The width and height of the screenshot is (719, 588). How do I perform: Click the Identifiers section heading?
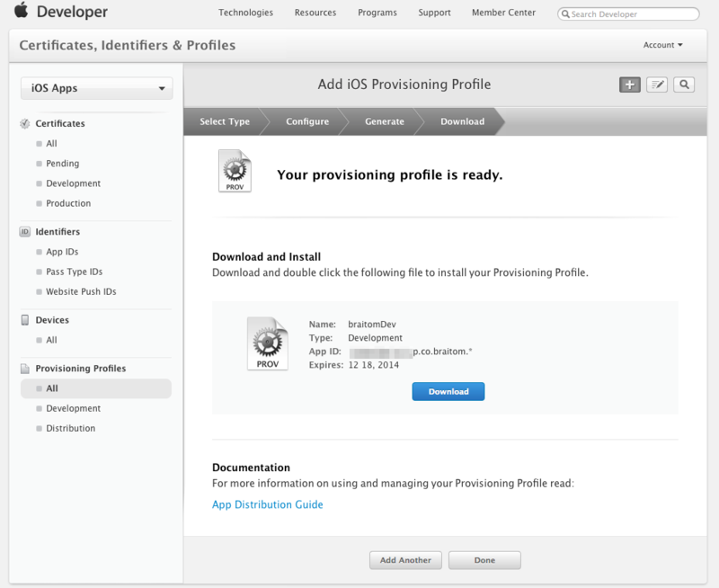(x=58, y=232)
